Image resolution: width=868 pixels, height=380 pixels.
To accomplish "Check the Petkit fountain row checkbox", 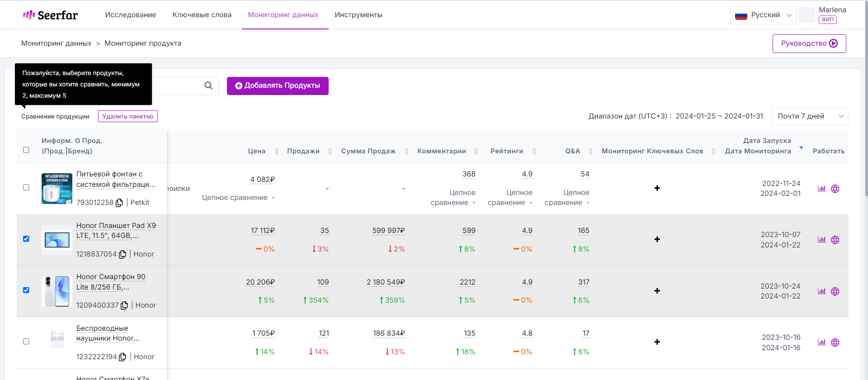I will tap(26, 187).
